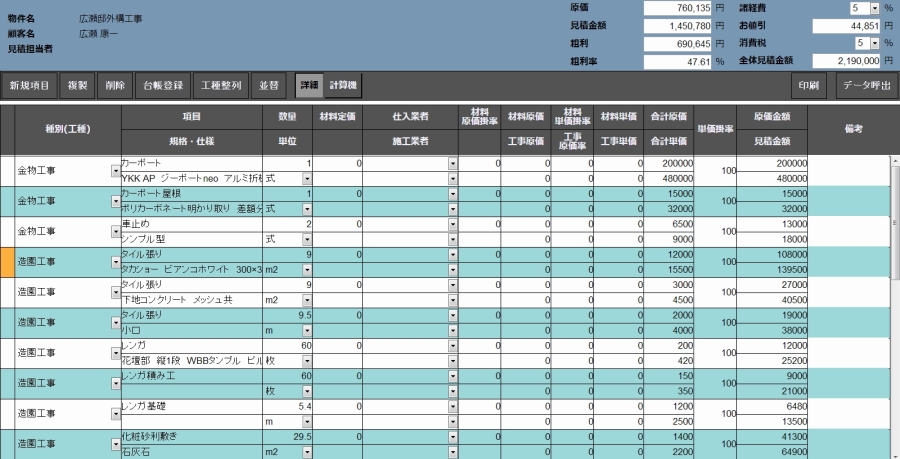The image size is (900, 459).
Task: Switch to the 詳細 tab
Action: [x=309, y=85]
